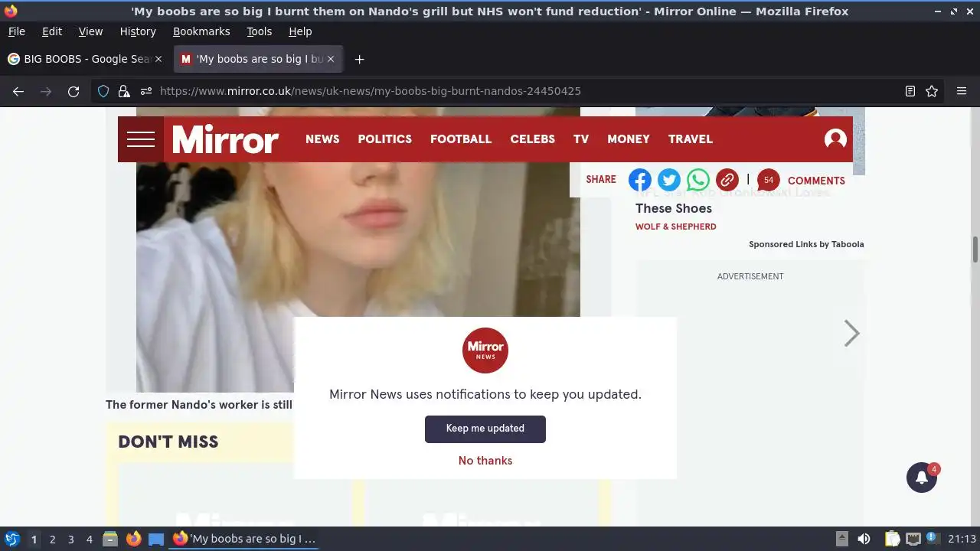The width and height of the screenshot is (980, 551).
Task: Open the clipboard tray icon
Action: (892, 539)
